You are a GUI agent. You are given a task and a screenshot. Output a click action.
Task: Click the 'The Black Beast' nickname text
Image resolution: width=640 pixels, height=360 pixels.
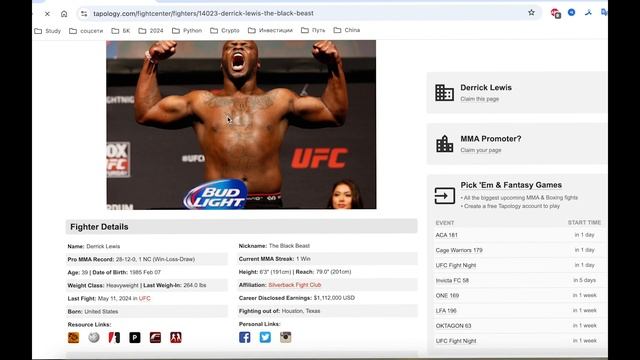(289, 246)
